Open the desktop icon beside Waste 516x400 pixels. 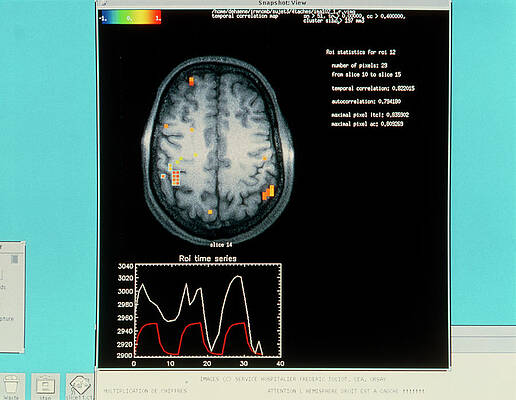click(46, 387)
